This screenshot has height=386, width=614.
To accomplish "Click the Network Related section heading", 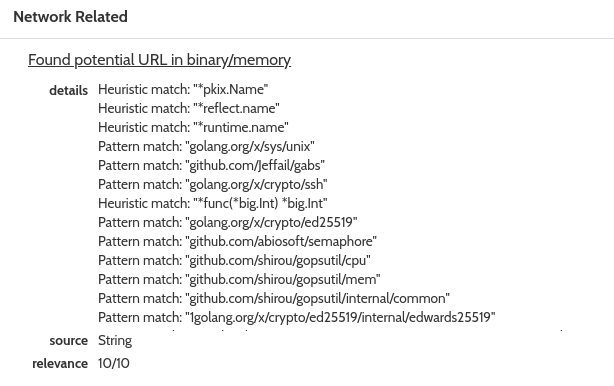I will [x=70, y=17].
